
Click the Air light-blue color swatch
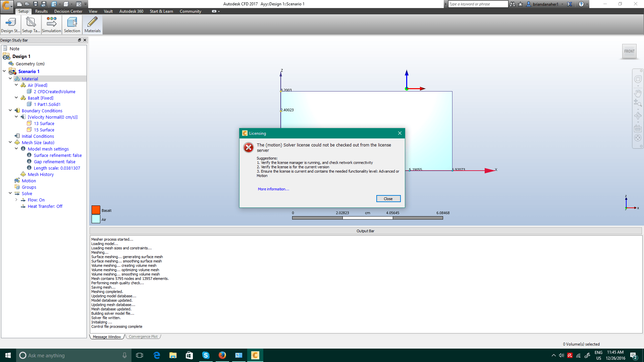click(96, 219)
